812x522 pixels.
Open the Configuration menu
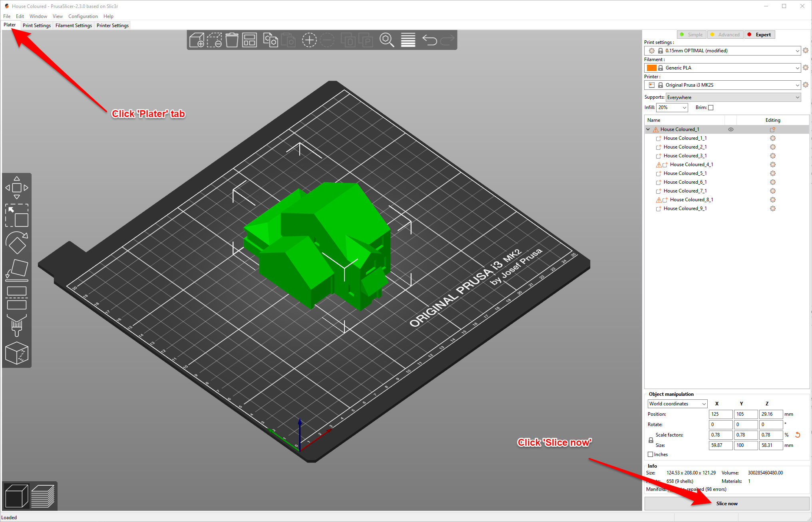(83, 16)
